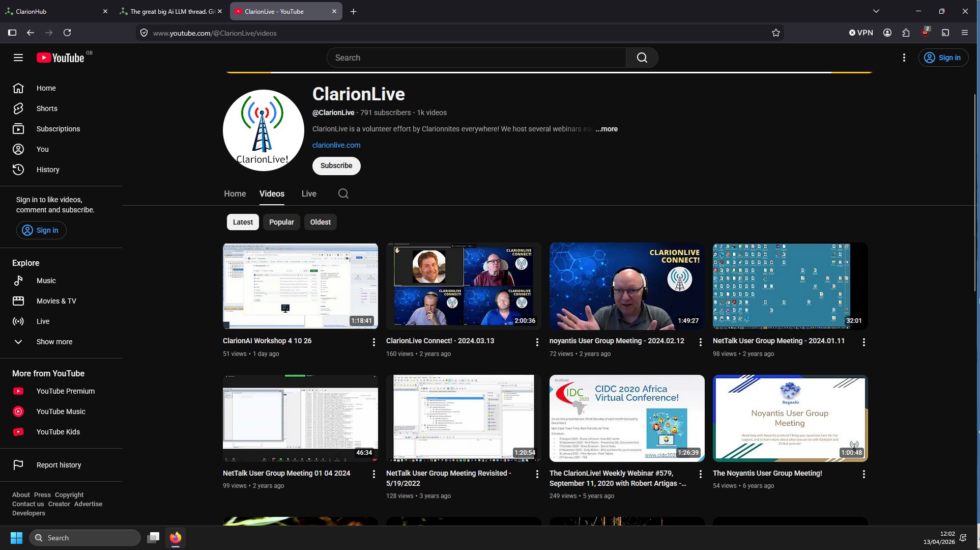The width and height of the screenshot is (980, 550).
Task: Select the Latest sort chip
Action: point(243,222)
